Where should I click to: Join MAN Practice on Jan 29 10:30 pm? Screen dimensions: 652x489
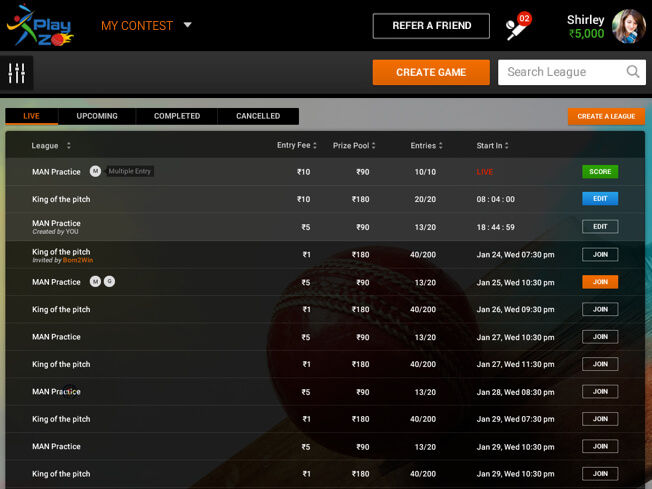click(x=600, y=447)
